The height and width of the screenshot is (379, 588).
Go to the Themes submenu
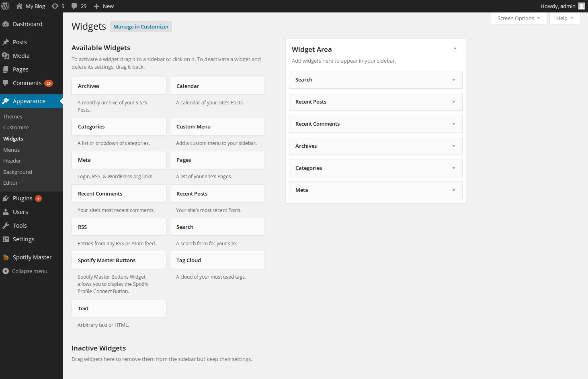13,116
